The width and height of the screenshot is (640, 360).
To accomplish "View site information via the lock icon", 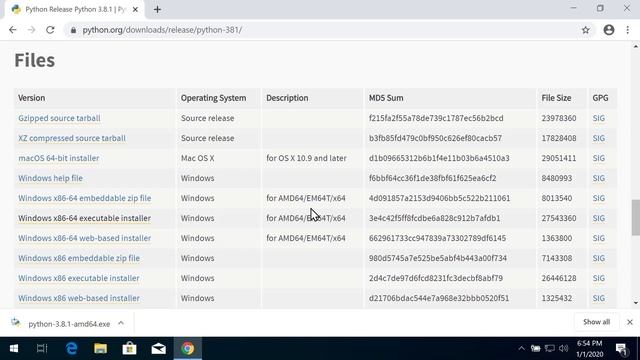I will [73, 30].
